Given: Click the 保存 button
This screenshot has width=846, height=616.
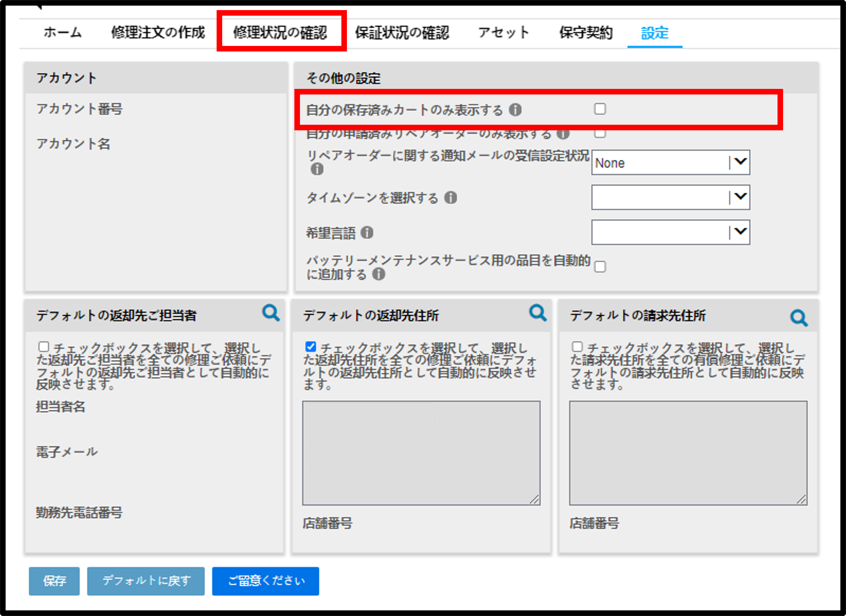Looking at the screenshot, I should click(x=54, y=581).
